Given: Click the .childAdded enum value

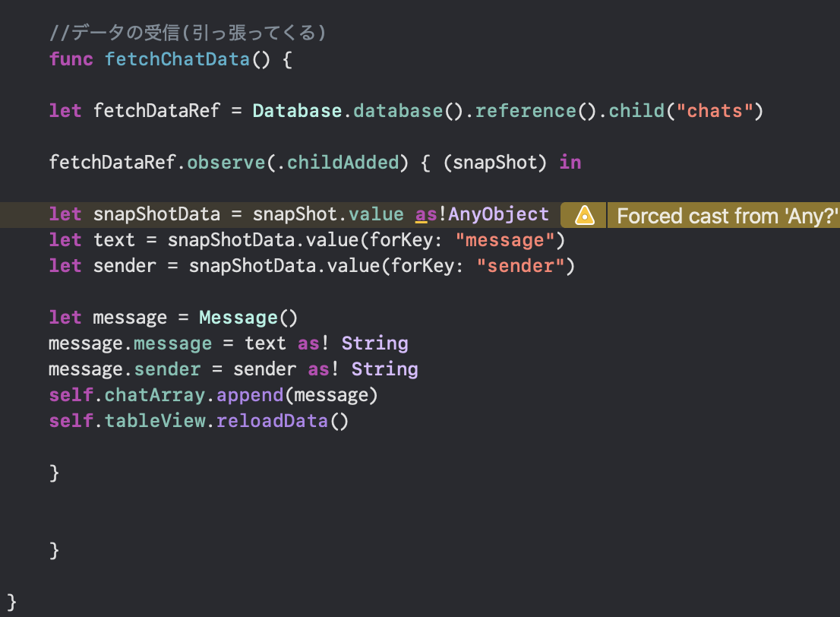Looking at the screenshot, I should (339, 163).
